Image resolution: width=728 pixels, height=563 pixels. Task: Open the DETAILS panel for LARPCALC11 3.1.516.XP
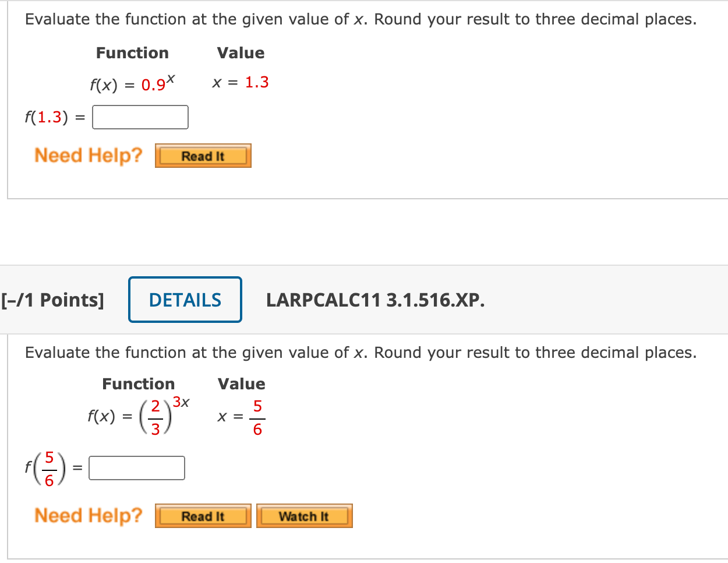pos(185,299)
